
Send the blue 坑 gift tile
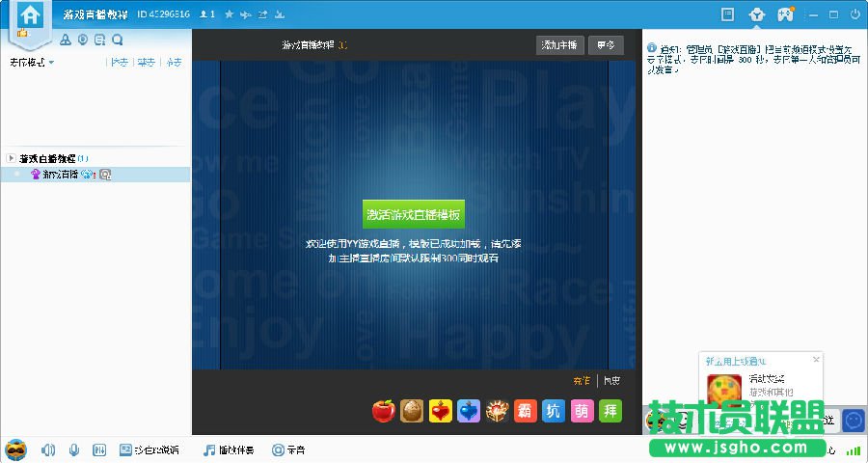(554, 411)
